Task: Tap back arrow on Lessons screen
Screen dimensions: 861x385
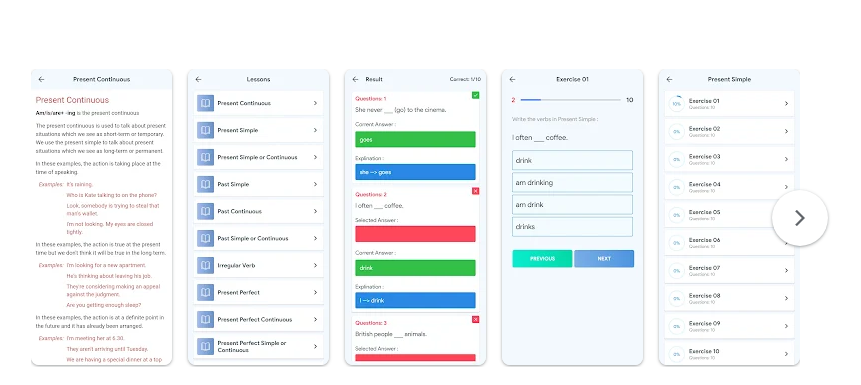Action: tap(198, 80)
